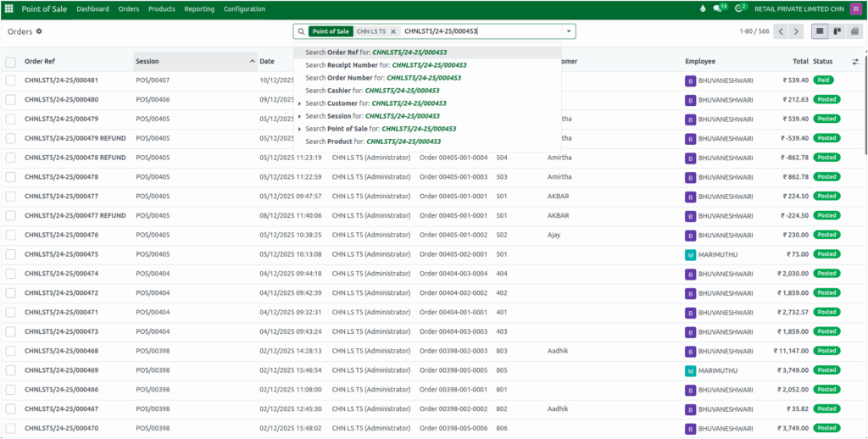Click in the search input field
Screen dimensions: 868x439
point(481,31)
